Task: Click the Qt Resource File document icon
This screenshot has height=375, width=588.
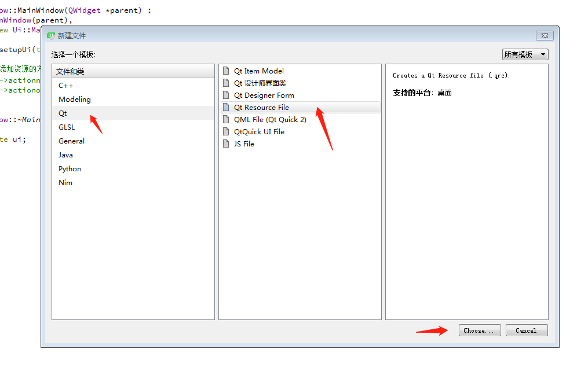Action: (x=226, y=107)
